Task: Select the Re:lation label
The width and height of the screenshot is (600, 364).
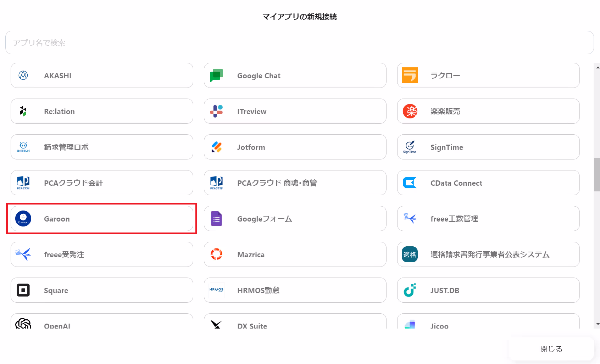Action: pyautogui.click(x=59, y=111)
